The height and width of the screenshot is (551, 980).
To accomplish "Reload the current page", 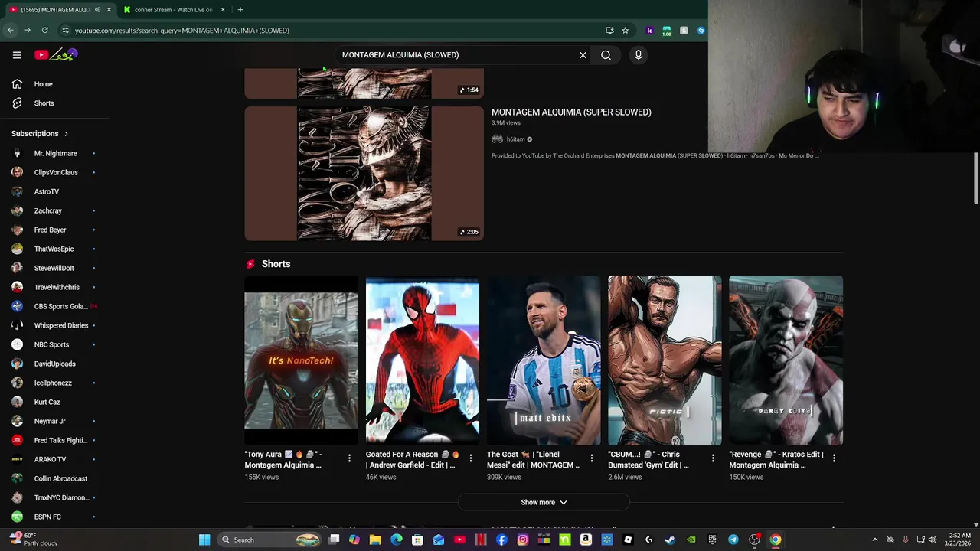I will [44, 31].
